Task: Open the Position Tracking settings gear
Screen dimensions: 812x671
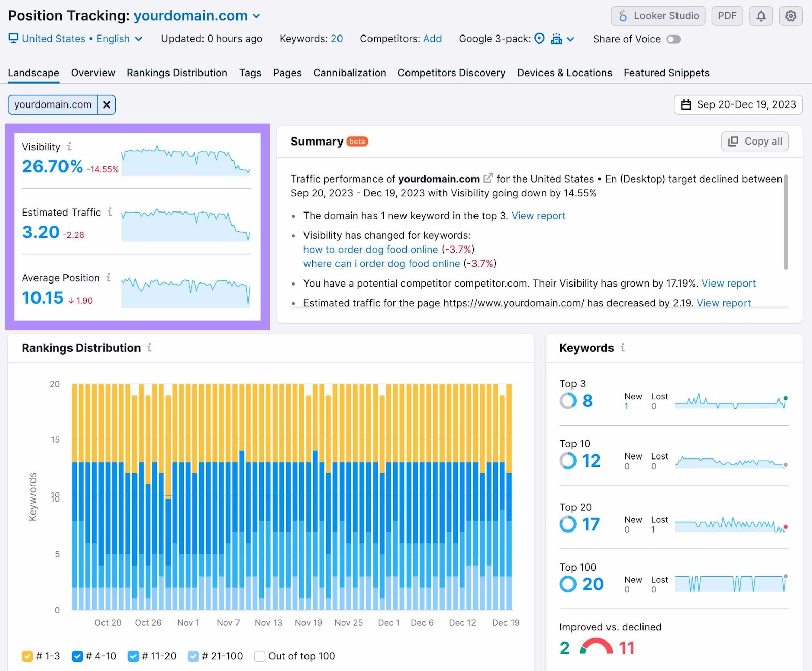Action: click(790, 16)
